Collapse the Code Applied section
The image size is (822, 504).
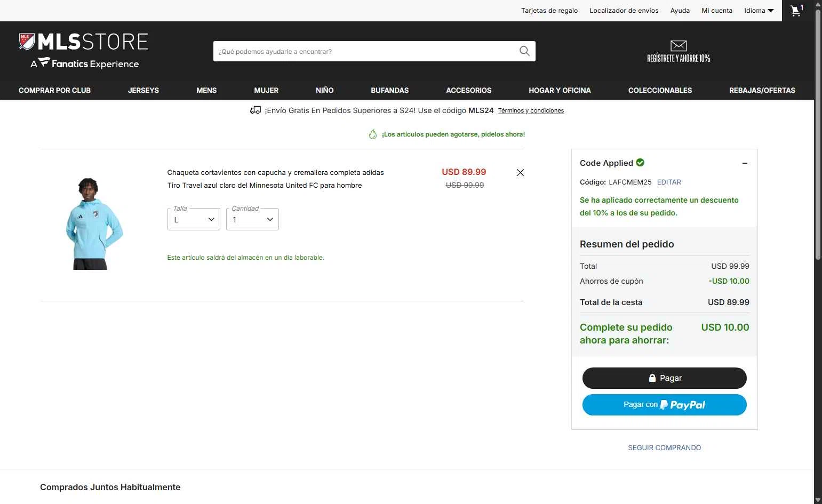[745, 163]
